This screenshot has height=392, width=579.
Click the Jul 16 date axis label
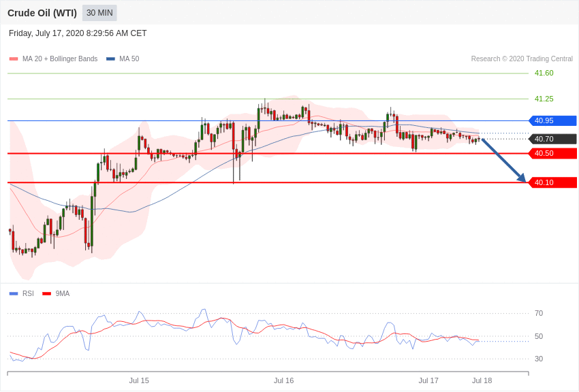click(x=283, y=380)
